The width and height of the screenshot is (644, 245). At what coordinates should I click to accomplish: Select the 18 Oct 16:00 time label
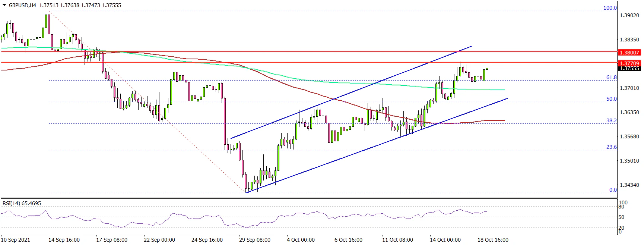tap(492, 240)
